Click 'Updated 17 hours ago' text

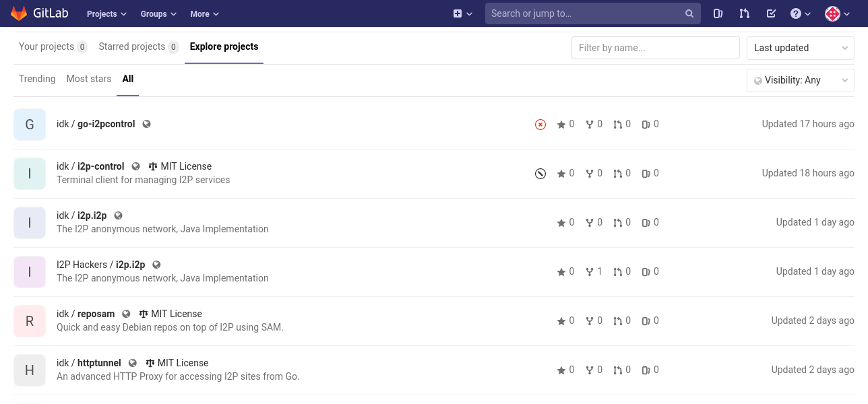(808, 124)
